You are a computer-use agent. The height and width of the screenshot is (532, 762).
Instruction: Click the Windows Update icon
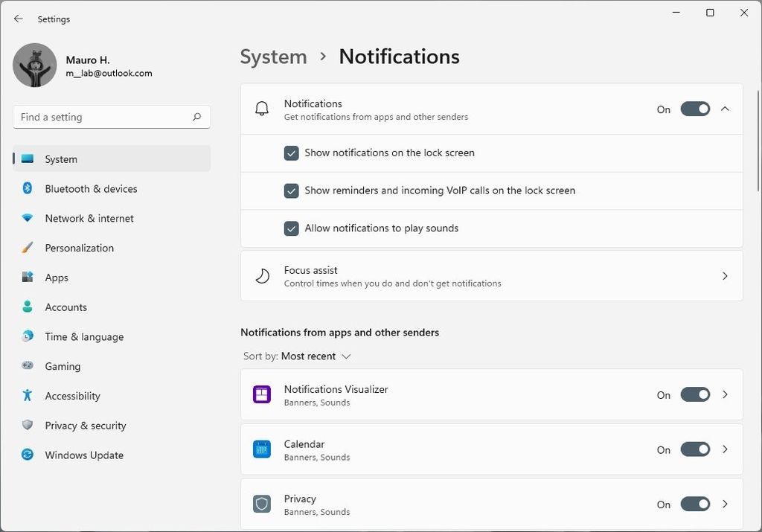pos(27,455)
